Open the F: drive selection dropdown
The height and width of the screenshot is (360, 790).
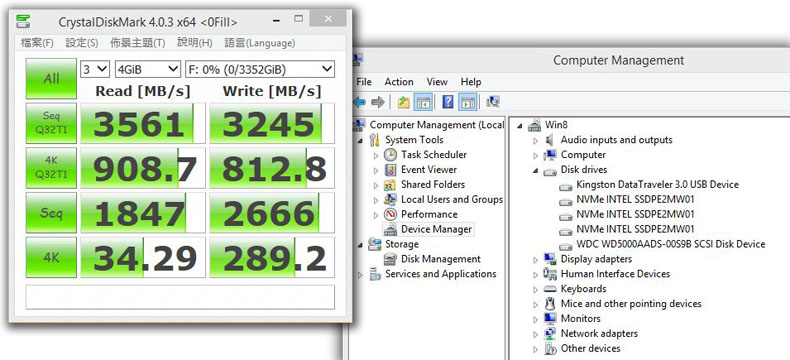[260, 69]
